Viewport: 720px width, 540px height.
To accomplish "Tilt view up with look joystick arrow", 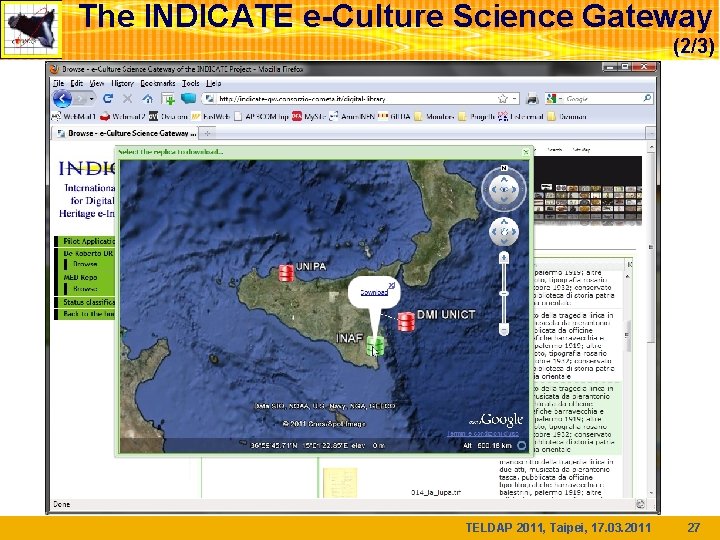I will pos(504,180).
